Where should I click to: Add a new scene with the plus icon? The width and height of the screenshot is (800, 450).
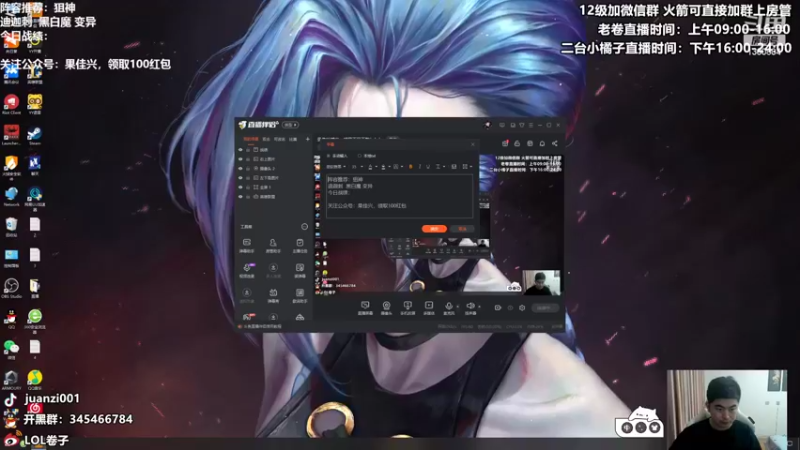(x=308, y=139)
